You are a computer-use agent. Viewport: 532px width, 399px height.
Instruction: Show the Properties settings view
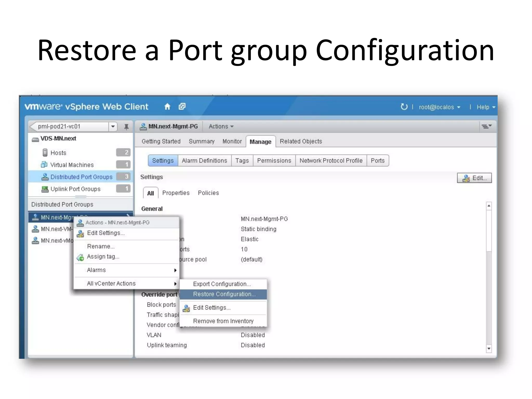tap(176, 193)
